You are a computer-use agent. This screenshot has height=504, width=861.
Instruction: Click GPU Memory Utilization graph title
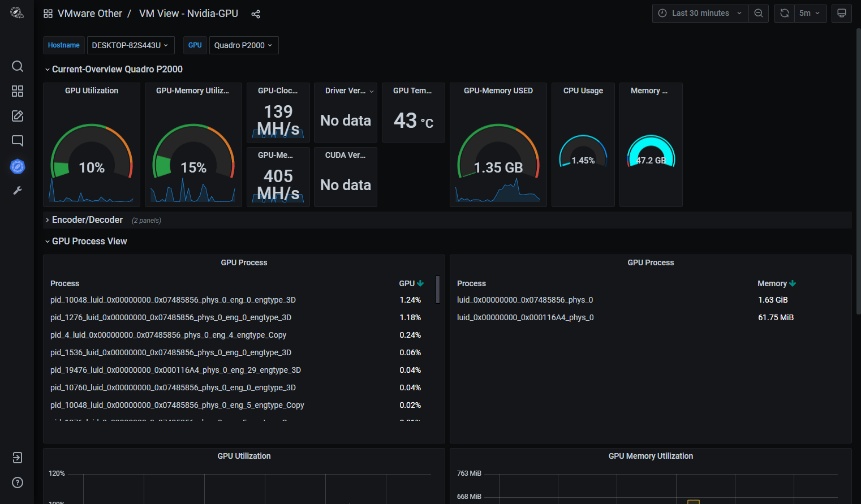(x=651, y=456)
